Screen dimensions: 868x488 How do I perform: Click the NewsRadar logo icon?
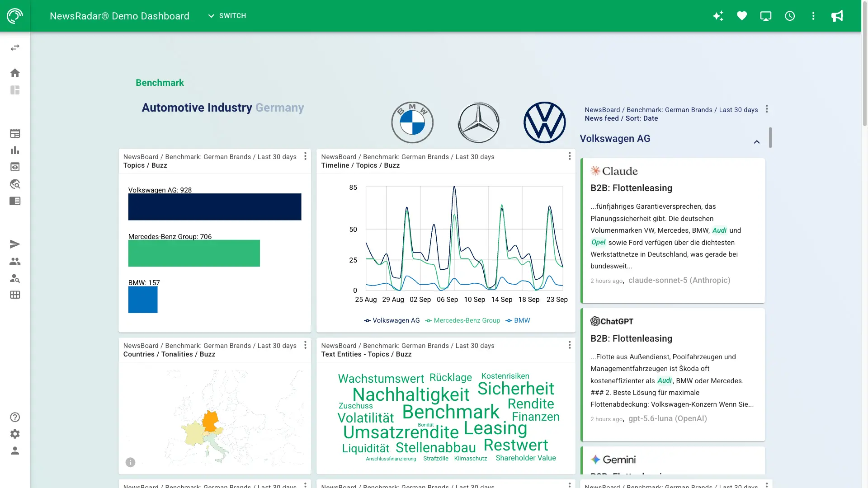(15, 16)
